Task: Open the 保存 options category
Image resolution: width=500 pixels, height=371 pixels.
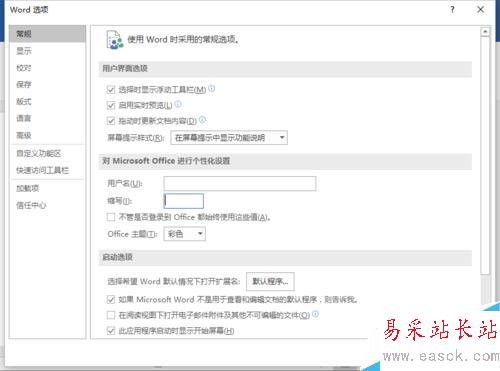Action: [x=24, y=85]
